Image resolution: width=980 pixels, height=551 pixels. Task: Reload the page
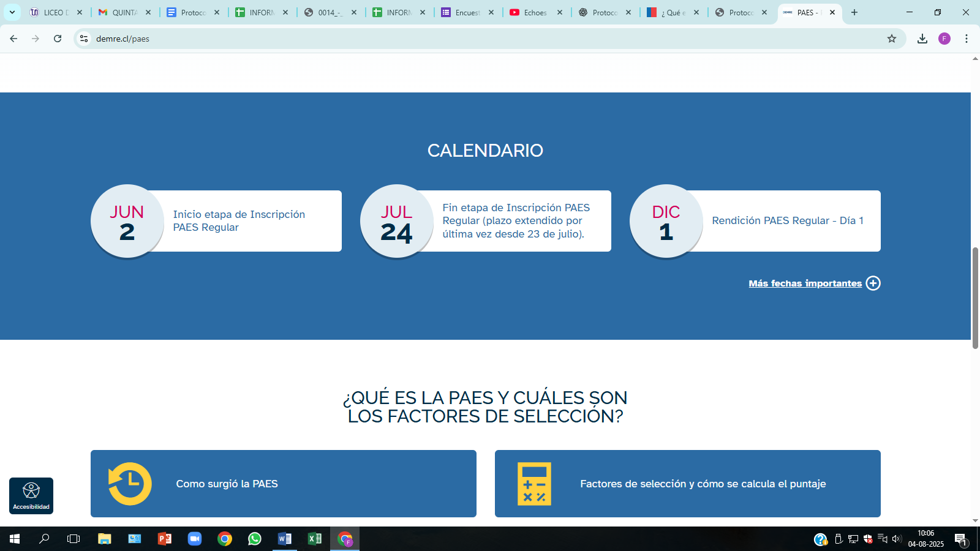coord(58,39)
